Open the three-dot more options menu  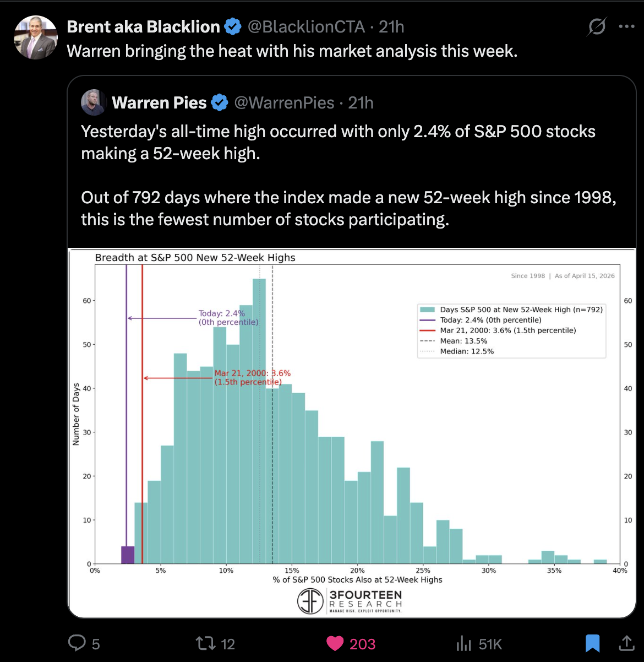626,26
